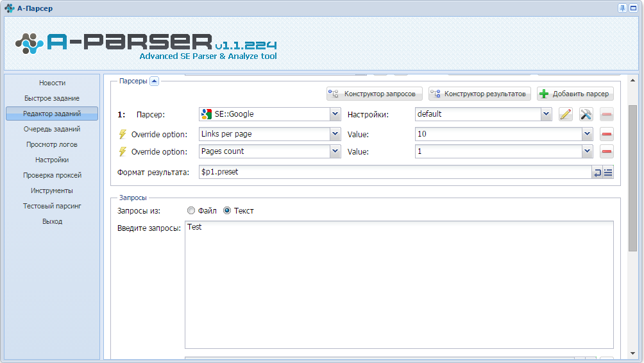Go to Очередь заданий
Image resolution: width=644 pixels, height=363 pixels.
(x=52, y=129)
